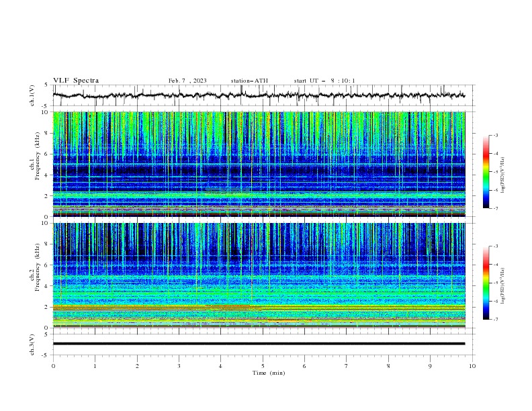Screen dimensions: 532x411
Task: Click the ch.1 spectrogram panel
Action: pyautogui.click(x=259, y=164)
